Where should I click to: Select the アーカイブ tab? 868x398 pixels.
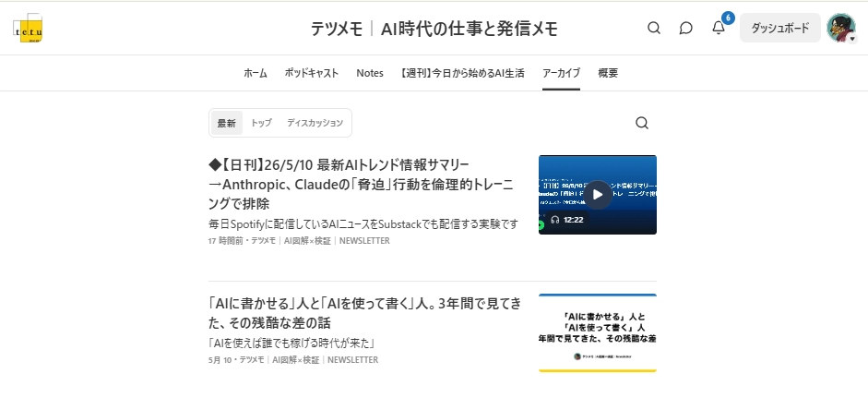[562, 73]
